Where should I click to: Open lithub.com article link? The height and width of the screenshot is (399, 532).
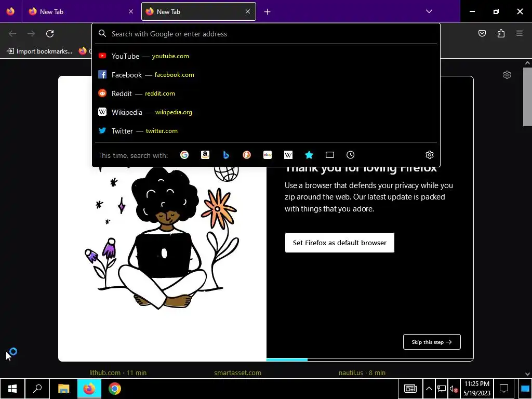(118, 373)
